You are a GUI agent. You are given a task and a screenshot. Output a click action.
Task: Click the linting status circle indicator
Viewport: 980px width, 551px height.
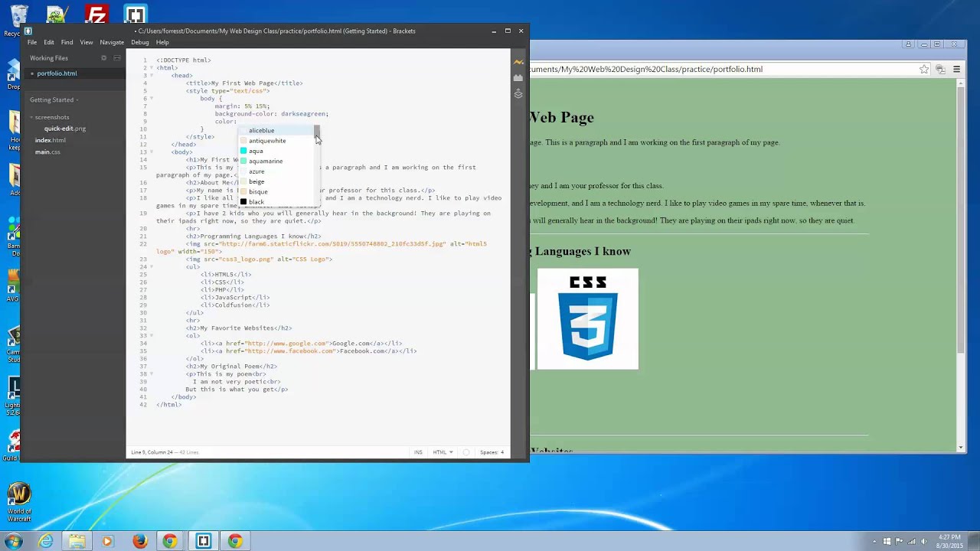click(x=465, y=452)
